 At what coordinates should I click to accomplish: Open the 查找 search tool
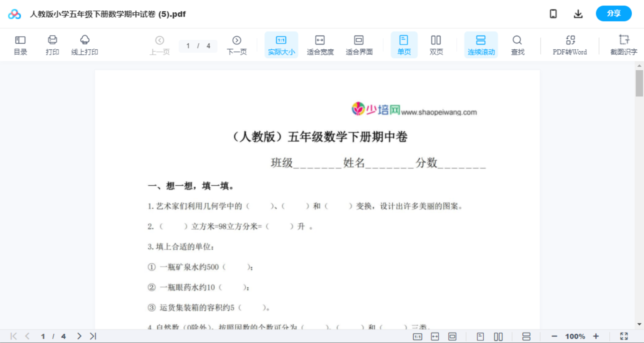pyautogui.click(x=517, y=45)
